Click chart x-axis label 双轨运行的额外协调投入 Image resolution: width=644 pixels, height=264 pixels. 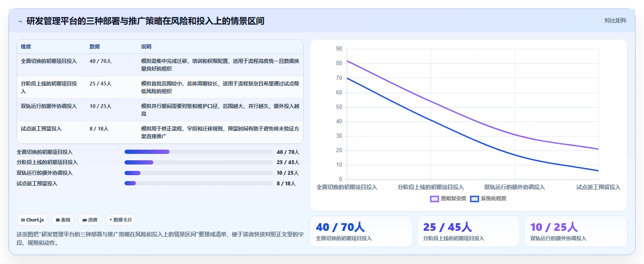[x=514, y=187]
